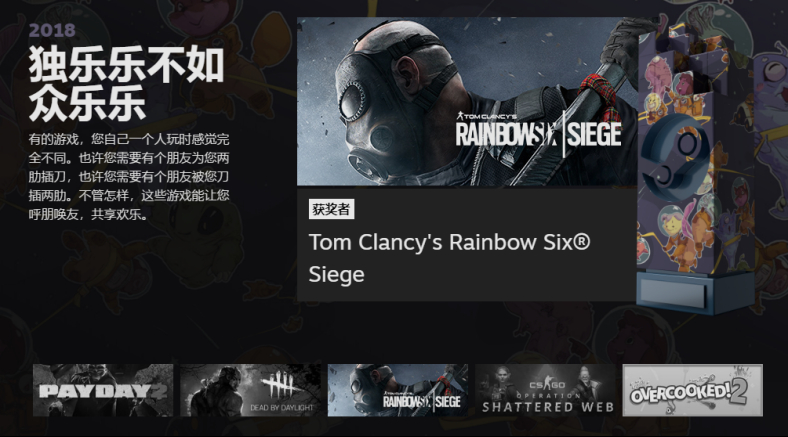Select the Overcooked! 2 nominee thumbnail

coord(693,390)
